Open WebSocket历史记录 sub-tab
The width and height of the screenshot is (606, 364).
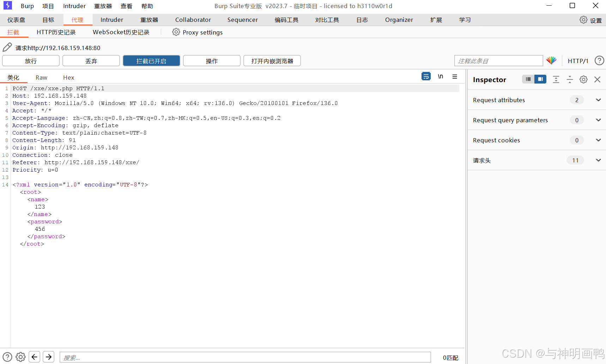point(121,32)
